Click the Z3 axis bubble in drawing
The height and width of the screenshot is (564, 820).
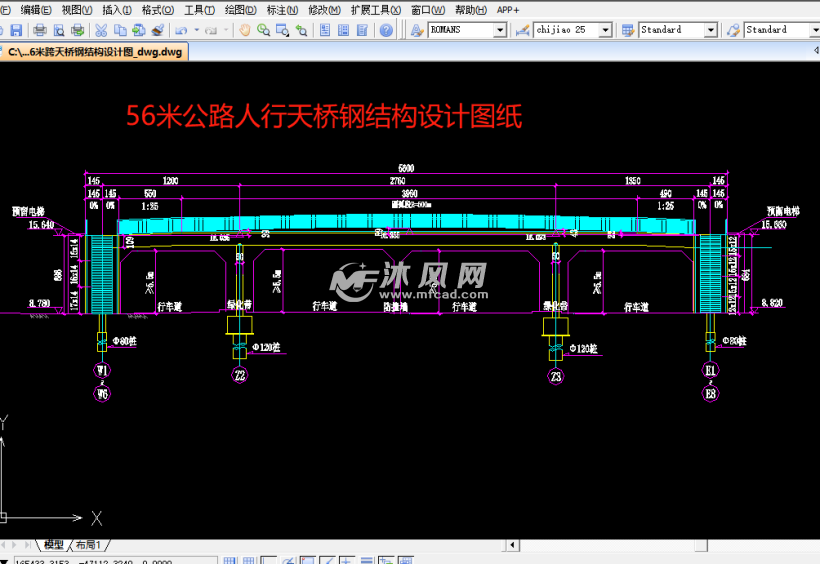(x=555, y=376)
